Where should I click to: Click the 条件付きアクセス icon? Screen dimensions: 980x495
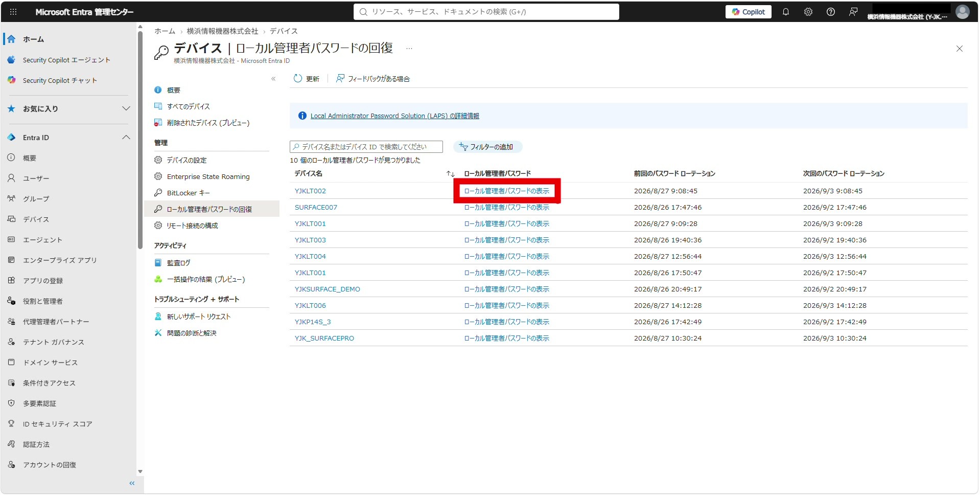pos(11,382)
